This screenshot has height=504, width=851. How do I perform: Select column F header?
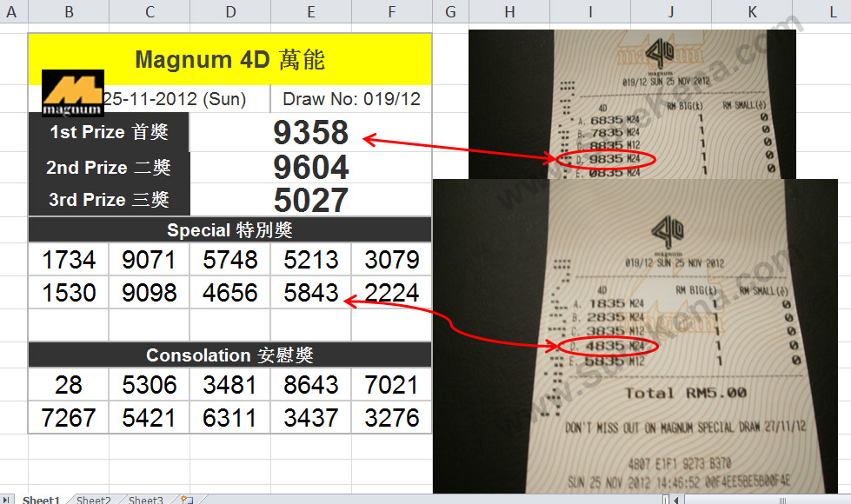pyautogui.click(x=392, y=11)
